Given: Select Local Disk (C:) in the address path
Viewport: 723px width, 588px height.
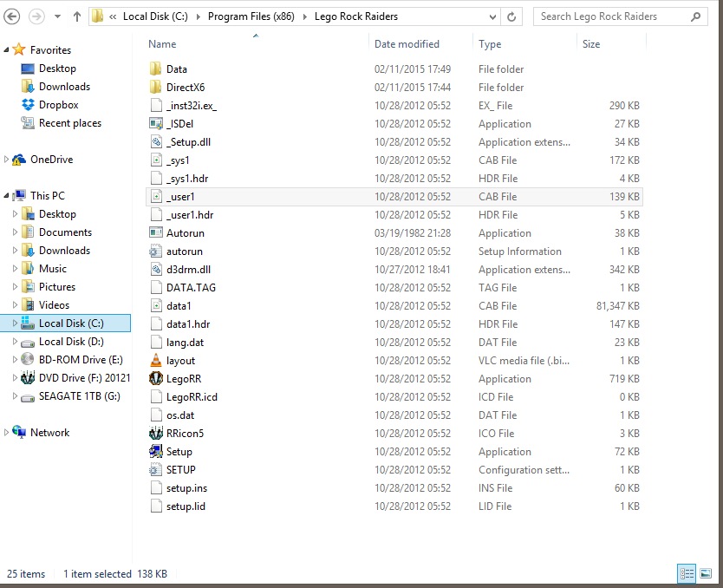Looking at the screenshot, I should 155,16.
